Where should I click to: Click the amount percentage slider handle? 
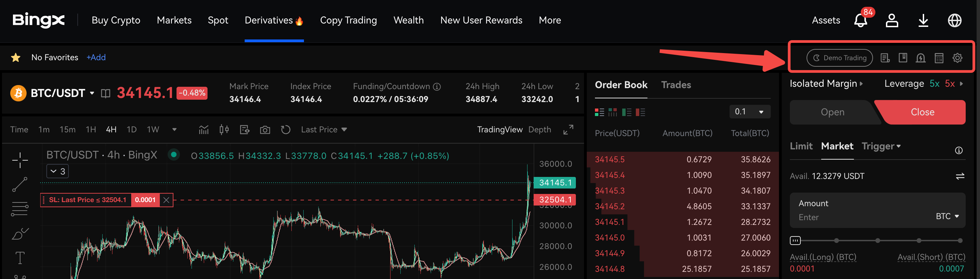[x=795, y=240]
